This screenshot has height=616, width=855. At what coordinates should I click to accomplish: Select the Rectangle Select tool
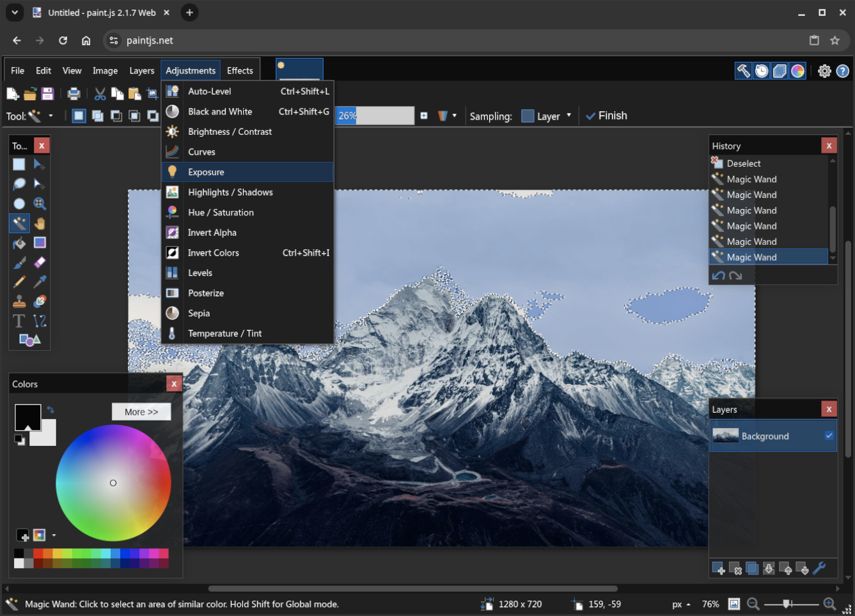(19, 164)
